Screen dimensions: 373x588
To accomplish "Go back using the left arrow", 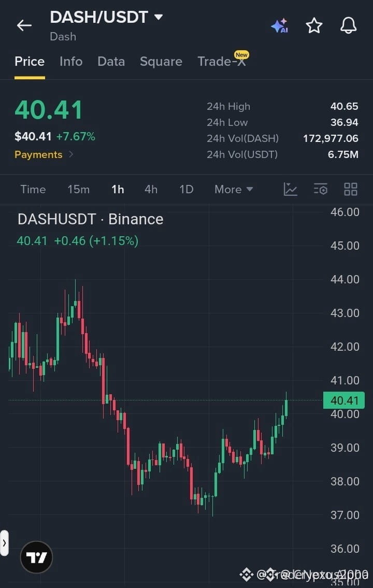I will [x=24, y=25].
